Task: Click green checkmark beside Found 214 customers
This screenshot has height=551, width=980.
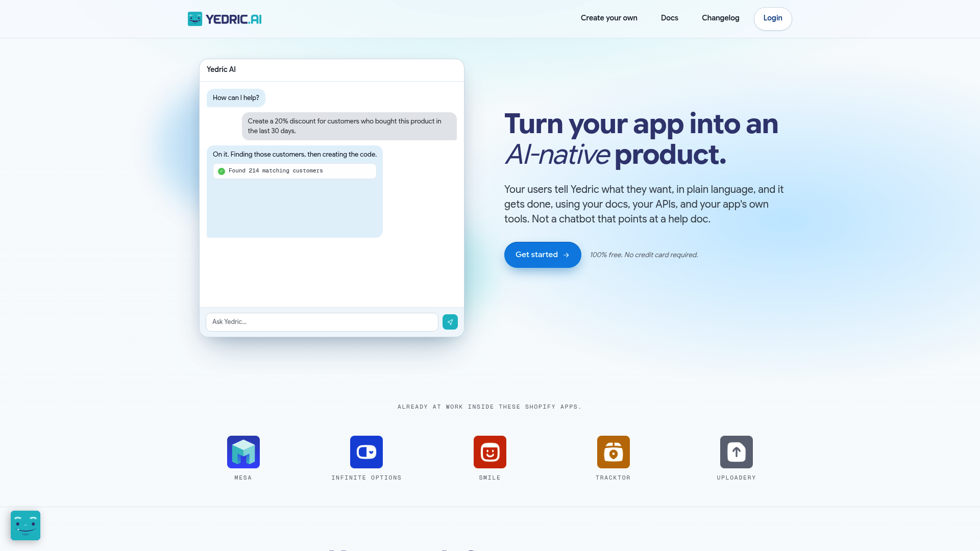Action: (222, 171)
